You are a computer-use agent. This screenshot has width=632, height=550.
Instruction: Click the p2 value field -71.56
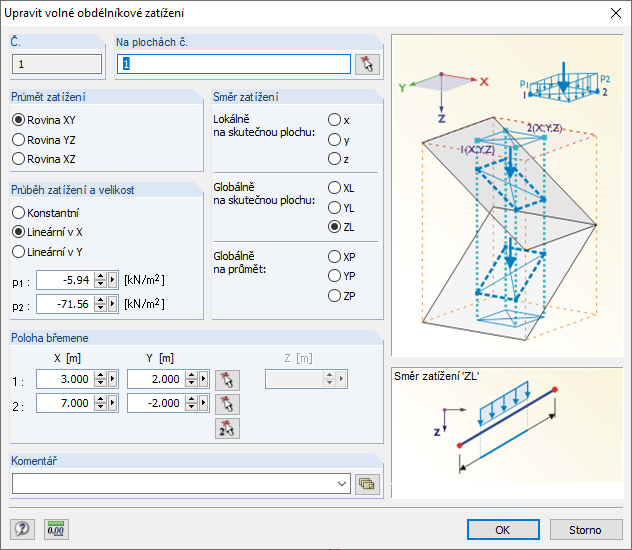pyautogui.click(x=65, y=304)
